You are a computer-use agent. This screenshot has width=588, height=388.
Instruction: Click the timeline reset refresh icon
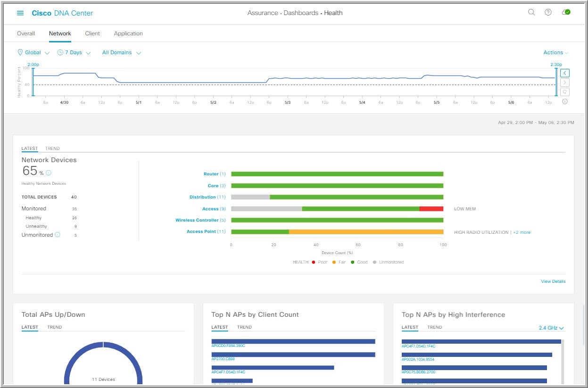click(x=565, y=91)
